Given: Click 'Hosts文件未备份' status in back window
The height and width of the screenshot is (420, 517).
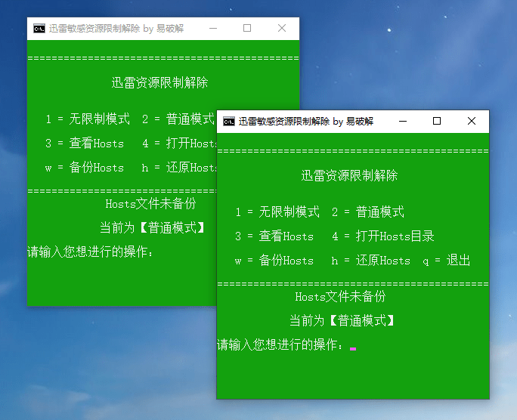Looking at the screenshot, I should 150,203.
